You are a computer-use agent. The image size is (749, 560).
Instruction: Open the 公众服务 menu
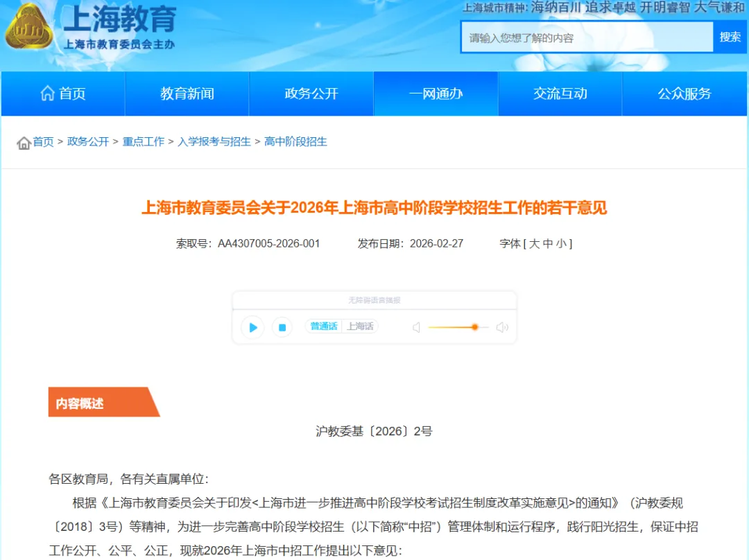[684, 94]
